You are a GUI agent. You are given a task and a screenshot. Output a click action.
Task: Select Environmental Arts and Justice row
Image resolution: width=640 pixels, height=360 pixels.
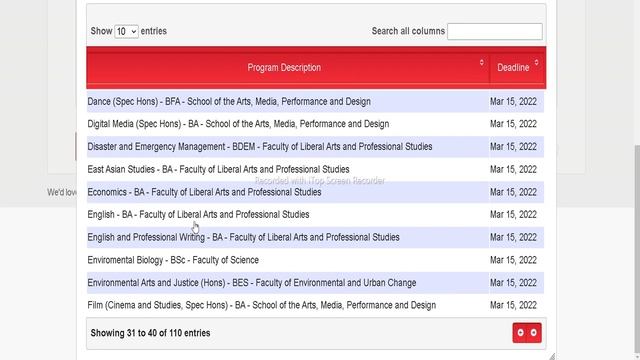pos(315,283)
